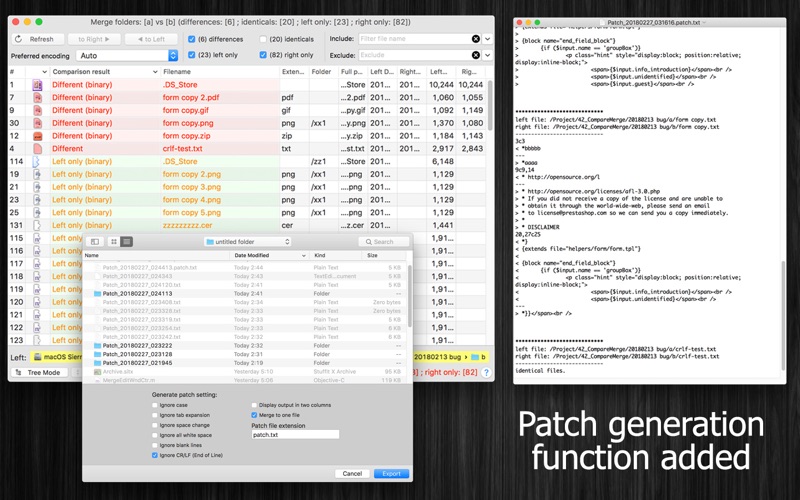The width and height of the screenshot is (800, 500).
Task: Enable Ignore all white space option
Action: tap(155, 435)
